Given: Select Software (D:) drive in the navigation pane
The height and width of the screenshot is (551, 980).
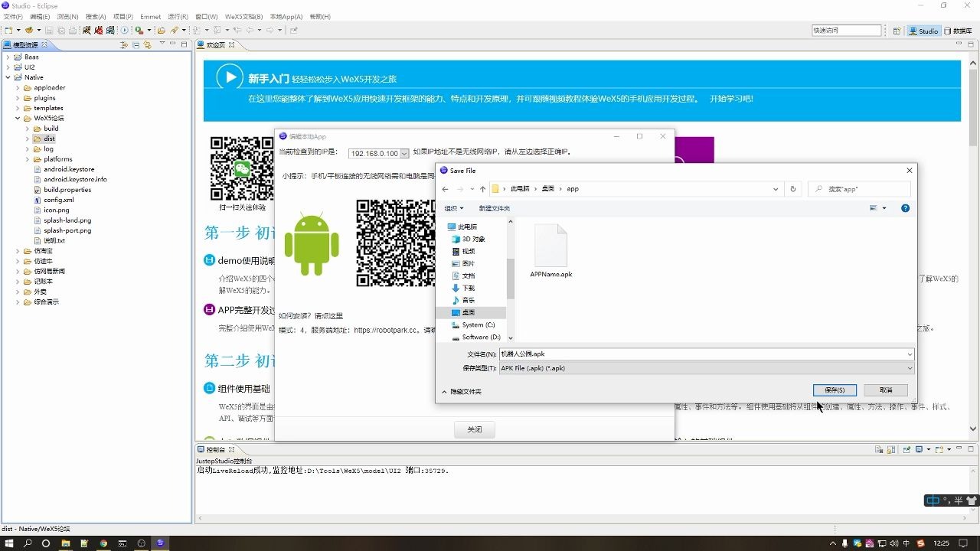Looking at the screenshot, I should click(476, 337).
